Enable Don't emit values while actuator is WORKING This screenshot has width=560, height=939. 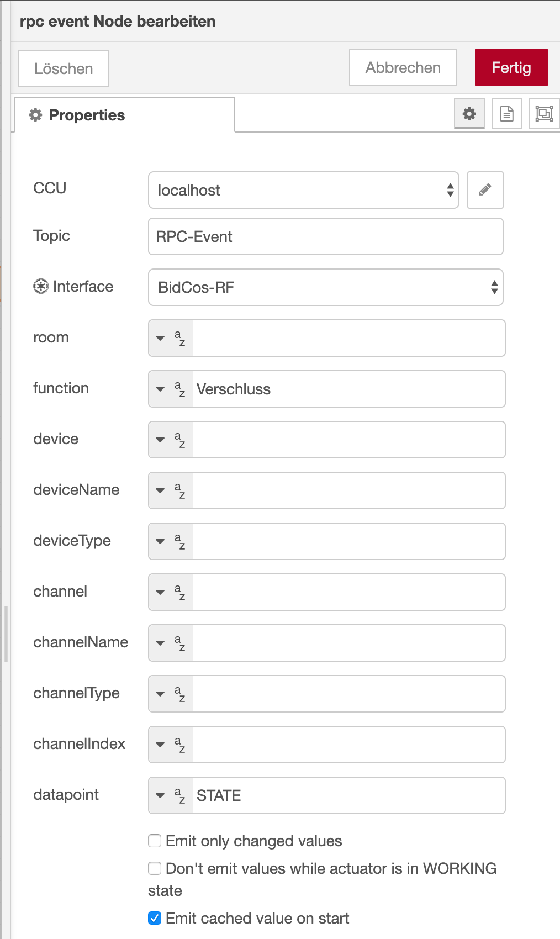point(154,868)
